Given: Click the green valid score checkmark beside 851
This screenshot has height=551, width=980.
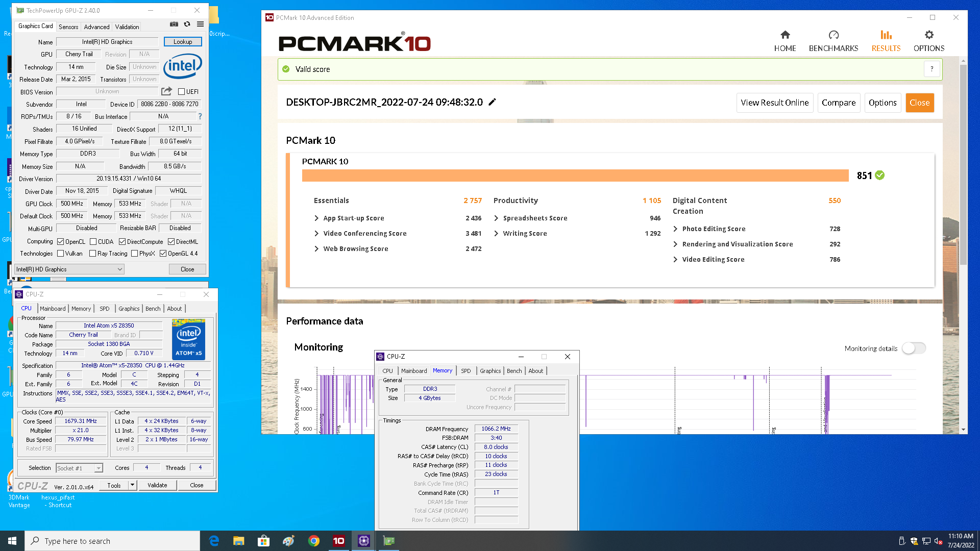Looking at the screenshot, I should coord(879,175).
